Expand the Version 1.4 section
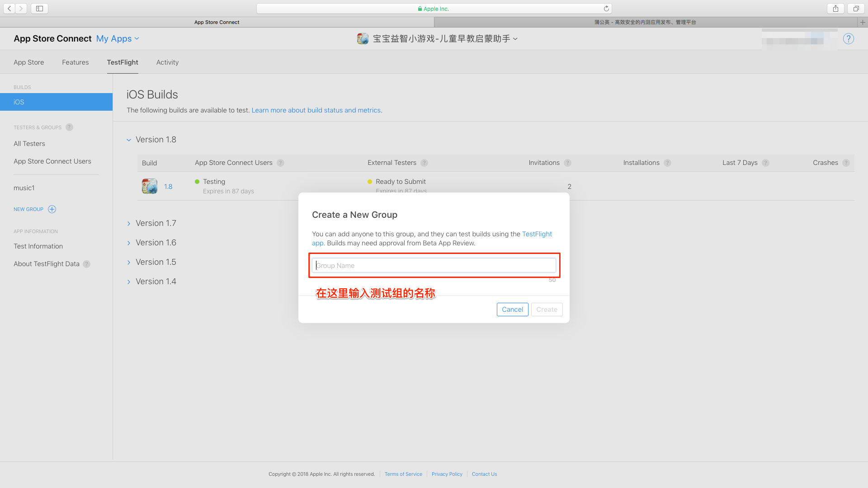Screen dimensions: 868x488 pos(129,282)
